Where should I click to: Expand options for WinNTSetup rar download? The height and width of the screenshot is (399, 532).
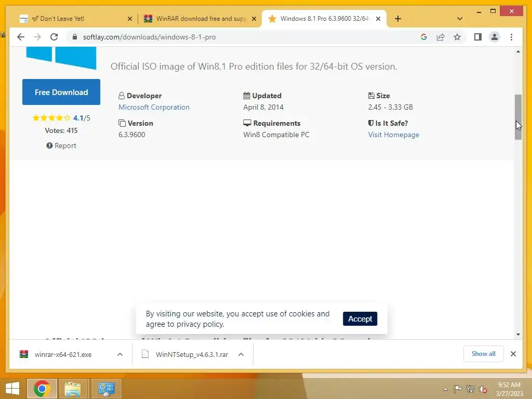click(x=241, y=354)
